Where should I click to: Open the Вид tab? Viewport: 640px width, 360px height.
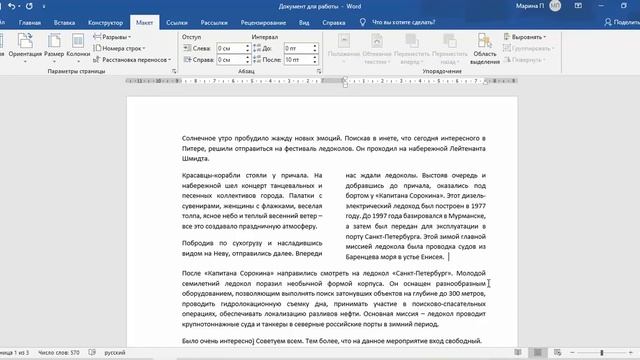pyautogui.click(x=304, y=23)
